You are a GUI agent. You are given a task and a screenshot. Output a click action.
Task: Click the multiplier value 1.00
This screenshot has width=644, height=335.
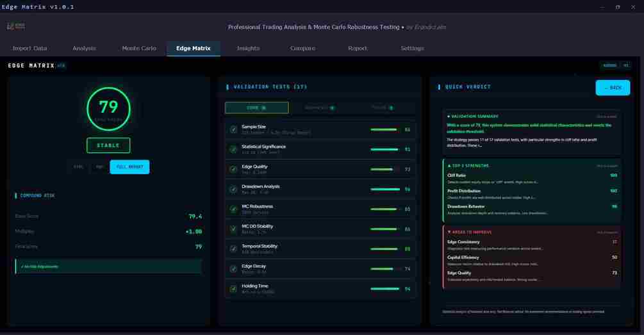coord(194,231)
